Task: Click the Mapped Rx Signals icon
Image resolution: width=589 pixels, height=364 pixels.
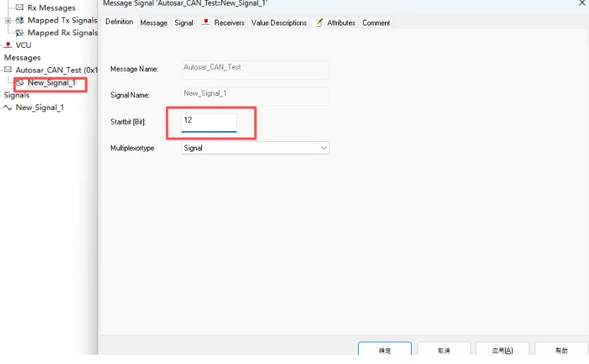Action: pyautogui.click(x=20, y=32)
